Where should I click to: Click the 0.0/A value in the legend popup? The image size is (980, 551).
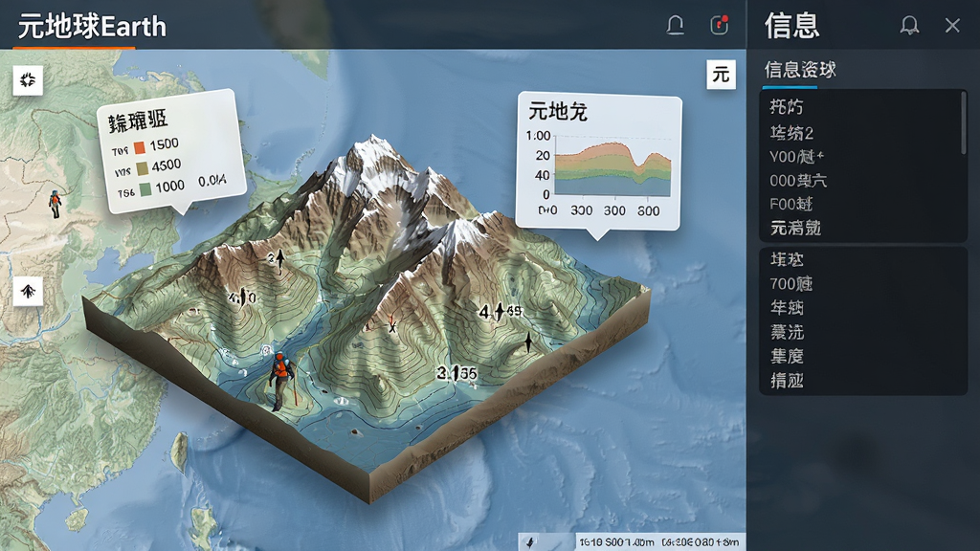coord(212,181)
